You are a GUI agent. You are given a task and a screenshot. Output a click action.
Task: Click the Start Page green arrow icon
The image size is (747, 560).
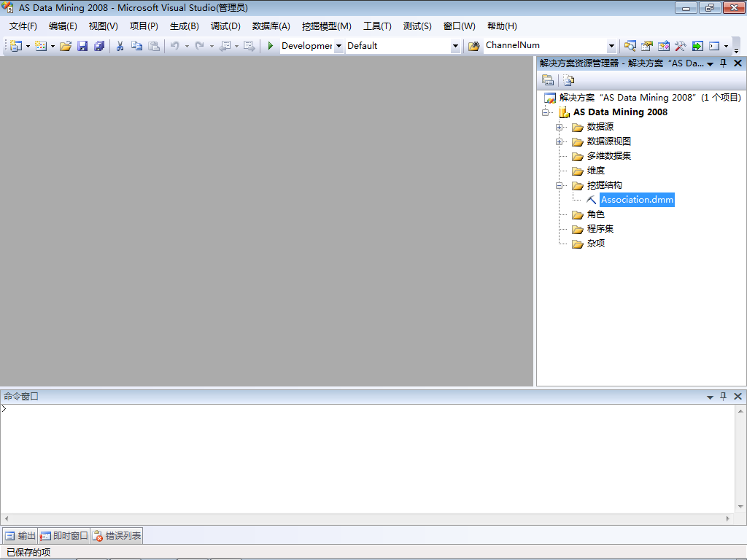(697, 46)
